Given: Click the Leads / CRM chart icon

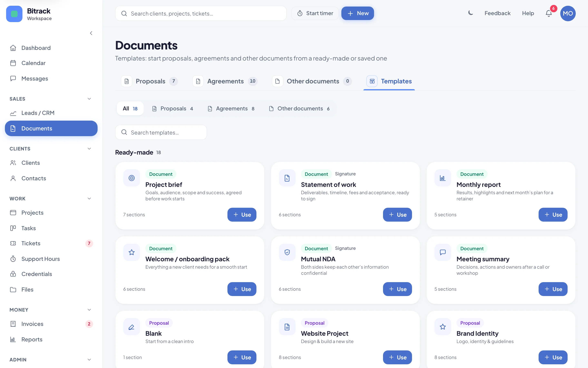Looking at the screenshot, I should [13, 113].
